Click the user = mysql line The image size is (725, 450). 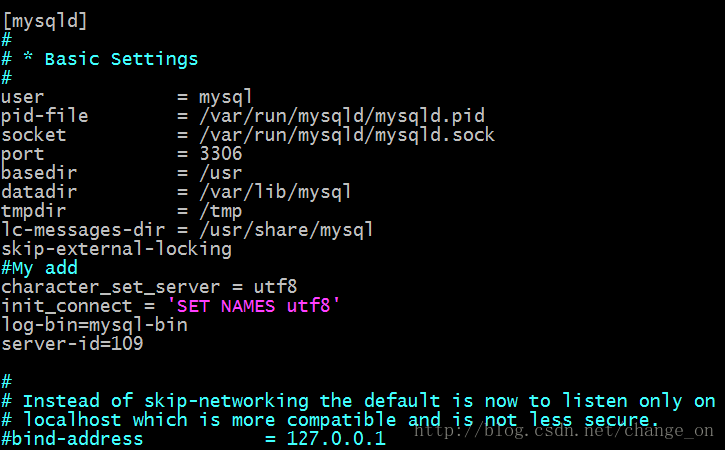coord(127,97)
